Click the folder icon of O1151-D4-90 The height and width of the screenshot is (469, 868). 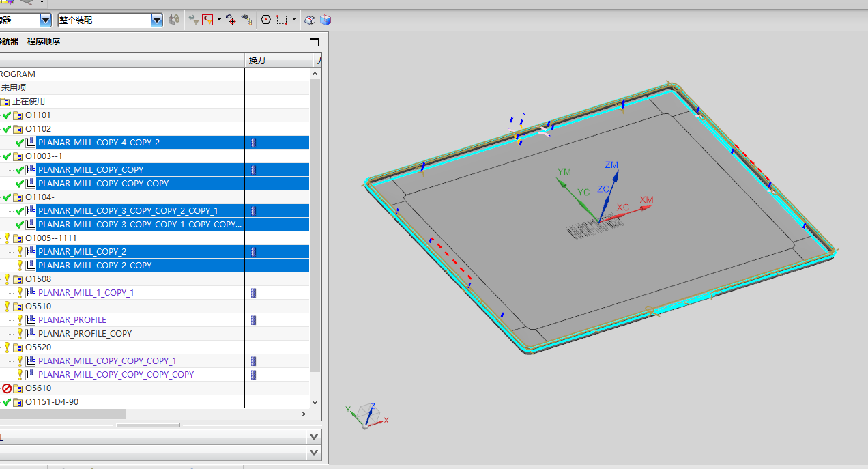coord(18,402)
